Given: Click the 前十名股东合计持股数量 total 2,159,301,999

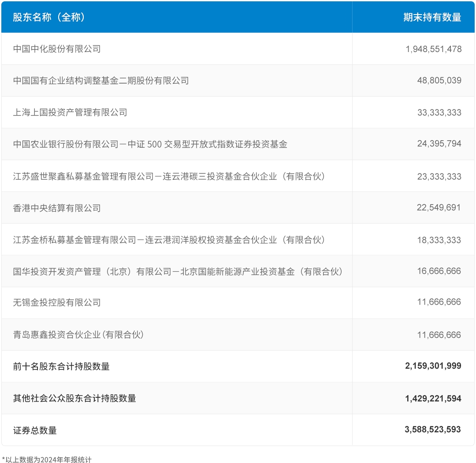Looking at the screenshot, I should (x=433, y=366).
